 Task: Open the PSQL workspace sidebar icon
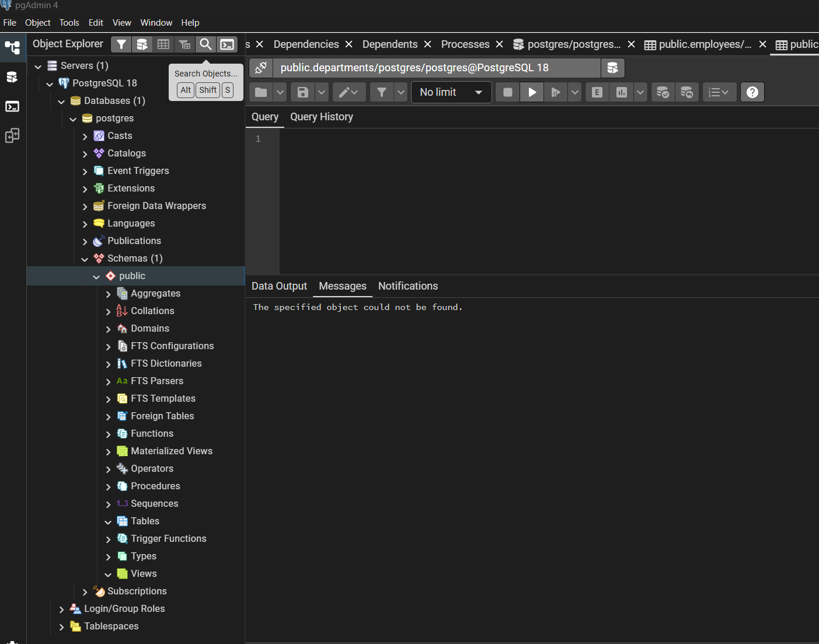point(12,106)
